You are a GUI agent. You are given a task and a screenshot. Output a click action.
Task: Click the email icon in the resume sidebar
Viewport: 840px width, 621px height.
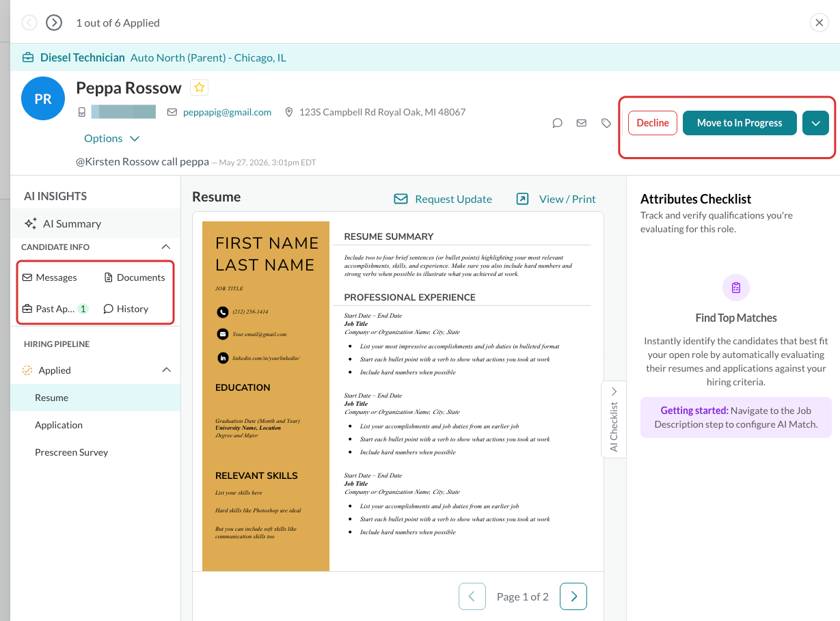tap(223, 334)
